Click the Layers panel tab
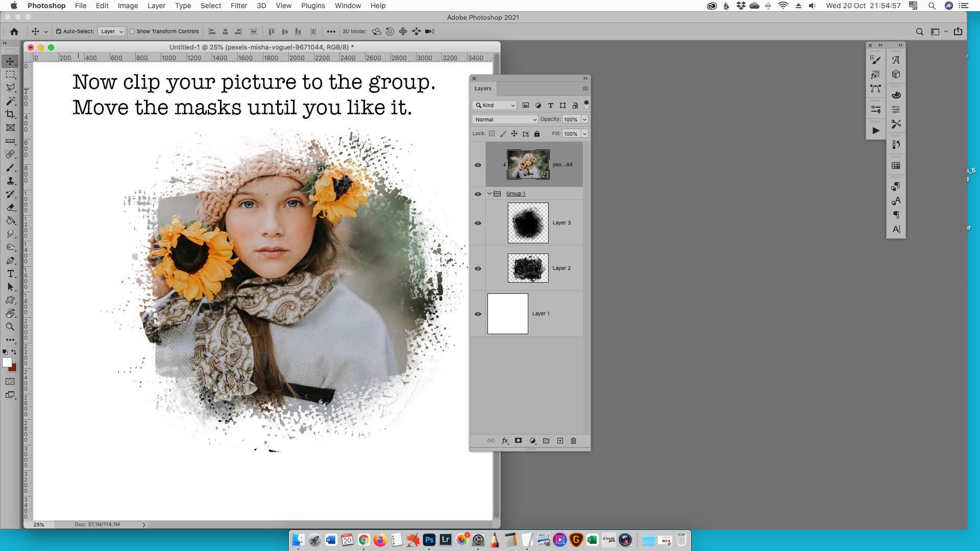The height and width of the screenshot is (551, 980). click(x=483, y=88)
